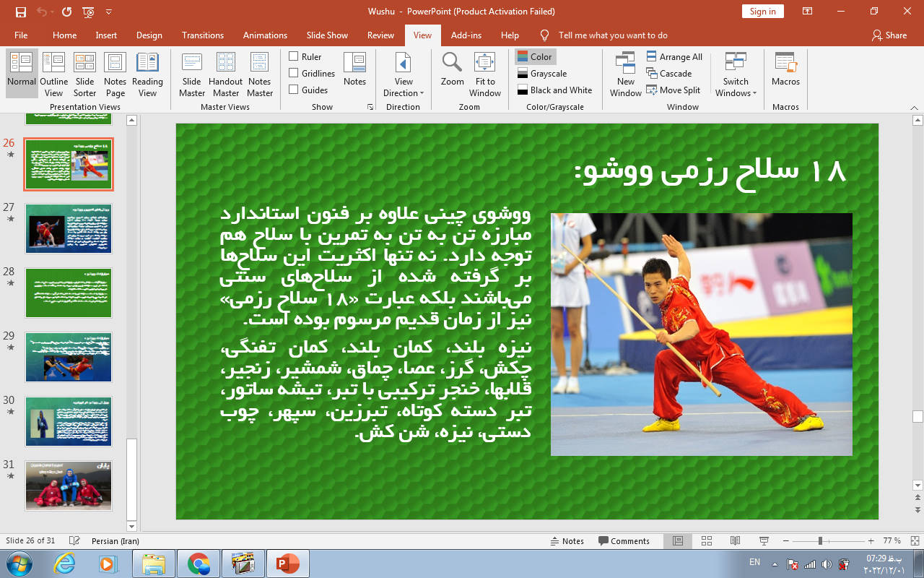Image resolution: width=924 pixels, height=578 pixels.
Task: Start Reading View from the status bar
Action: pyautogui.click(x=735, y=541)
